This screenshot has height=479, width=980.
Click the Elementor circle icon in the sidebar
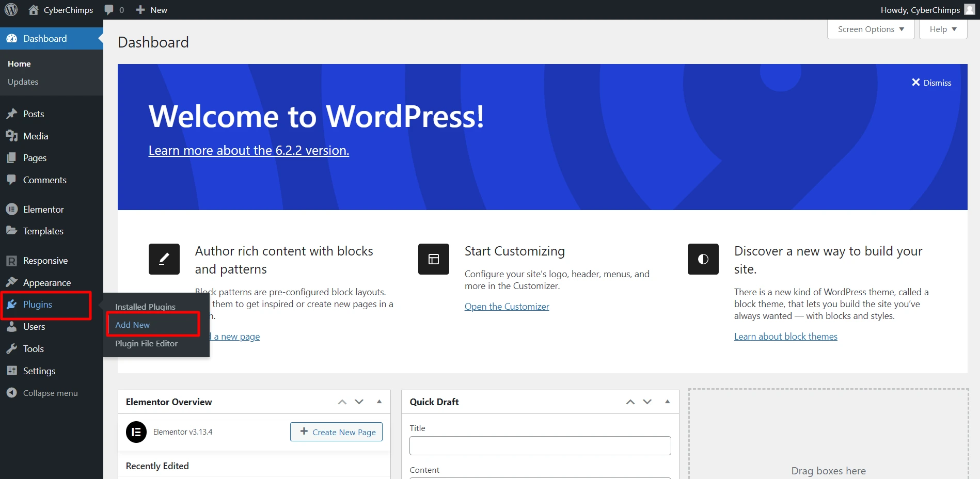tap(12, 209)
